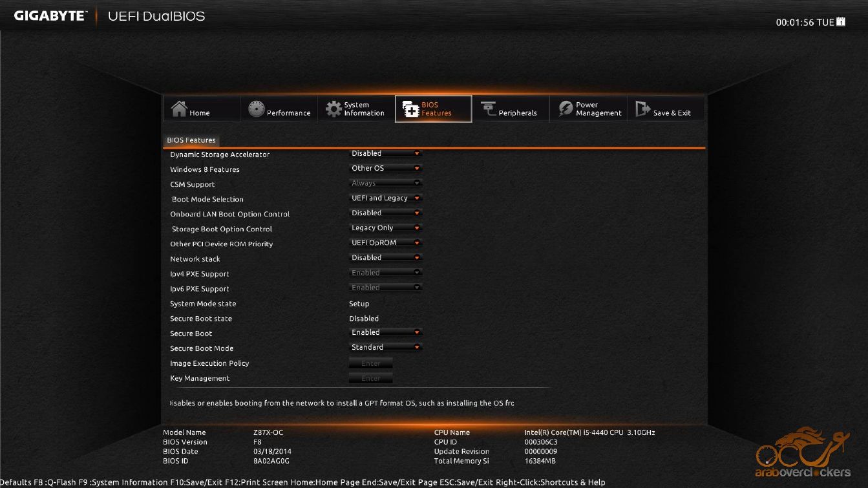Open the Storage Boot Option Control dropdown
Screen dimensions: 868x488
[386, 228]
